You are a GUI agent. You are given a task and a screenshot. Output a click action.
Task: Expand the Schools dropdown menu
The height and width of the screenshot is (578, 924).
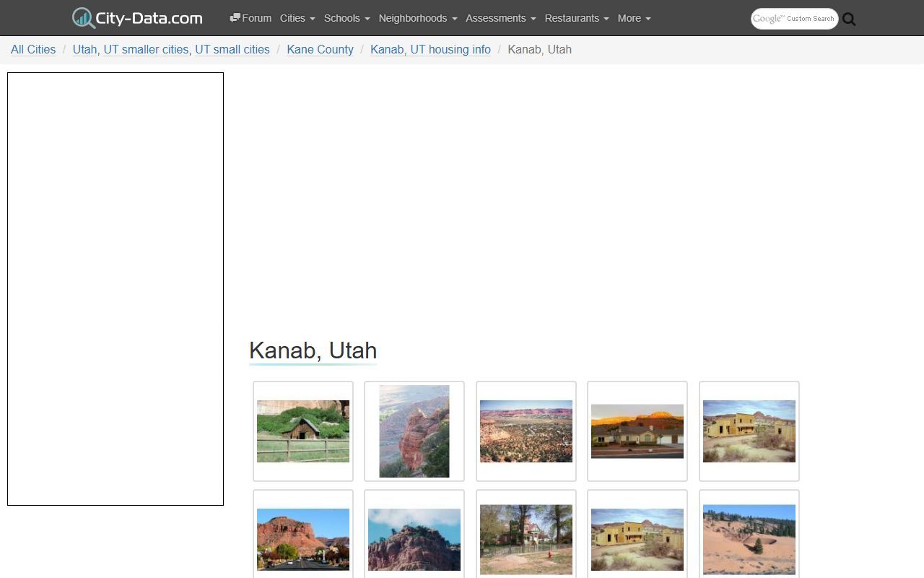[347, 18]
